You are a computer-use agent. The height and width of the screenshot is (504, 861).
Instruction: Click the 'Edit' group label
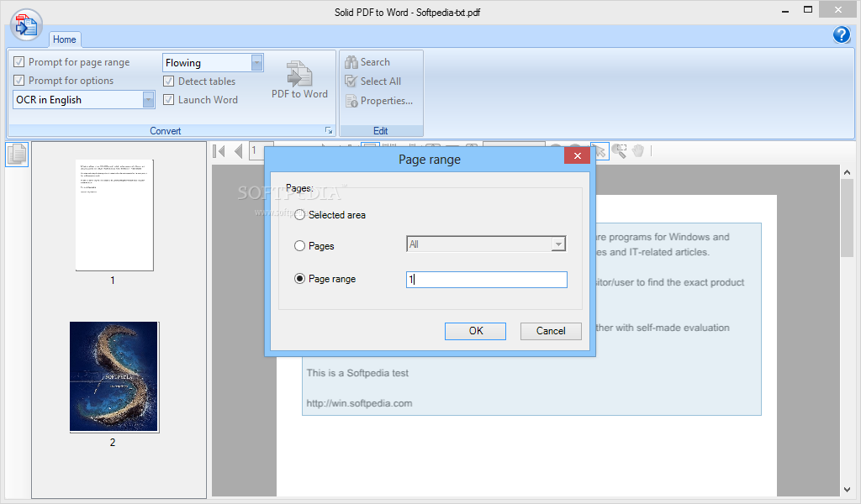[x=381, y=130]
